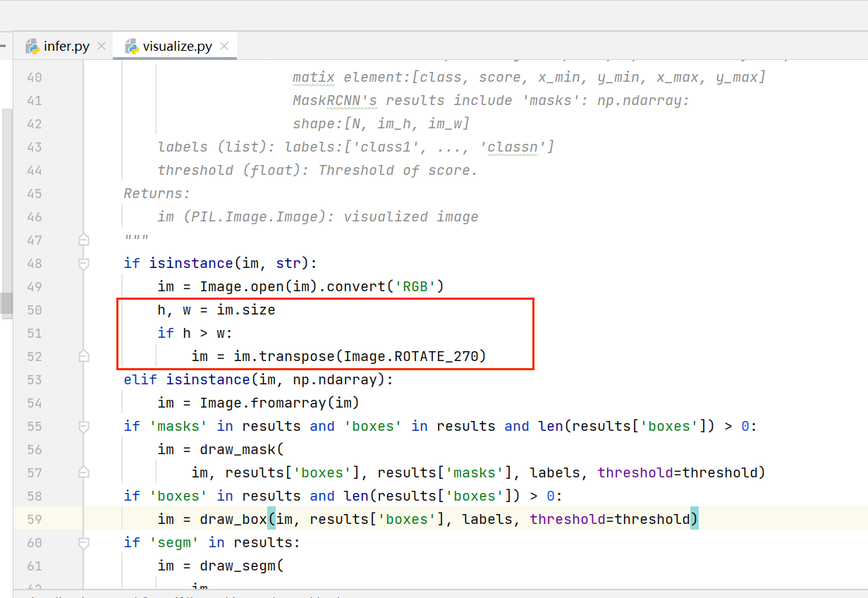Click the im.size expression on line 50
The height and width of the screenshot is (598, 868).
pos(246,310)
